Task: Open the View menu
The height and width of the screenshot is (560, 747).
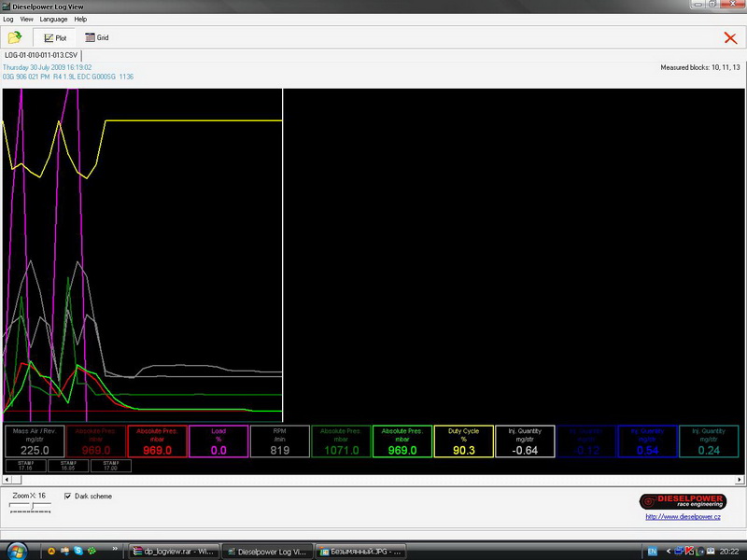Action: click(27, 20)
